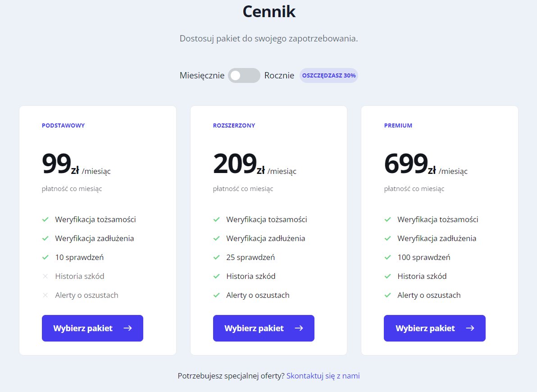
Task: Click the arrow icon in Rozszerzony's button
Action: (299, 328)
